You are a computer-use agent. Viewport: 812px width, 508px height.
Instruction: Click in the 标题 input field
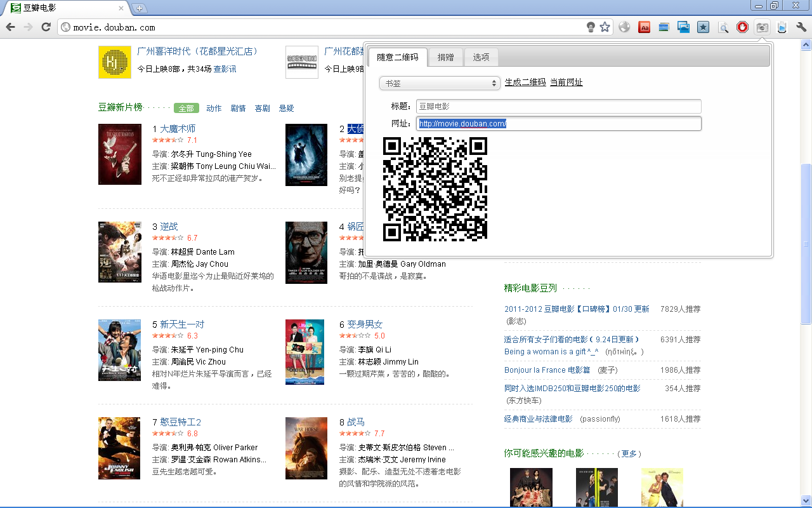pyautogui.click(x=559, y=107)
